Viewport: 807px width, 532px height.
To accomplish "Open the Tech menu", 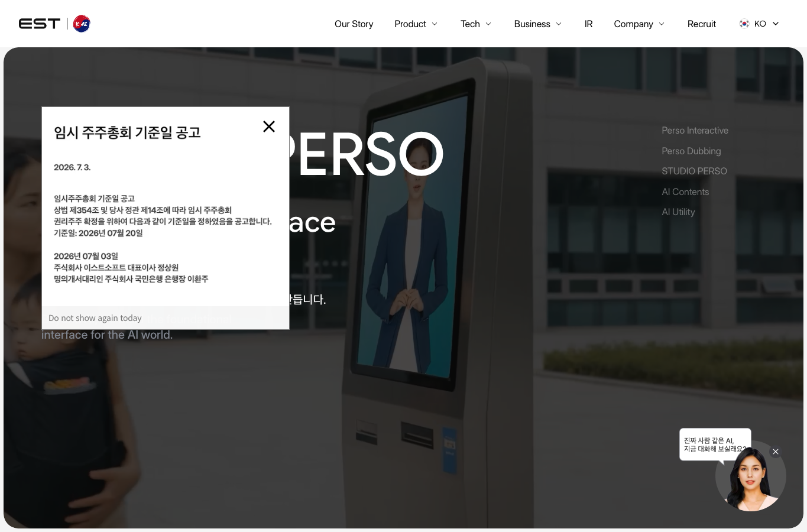I will (470, 24).
